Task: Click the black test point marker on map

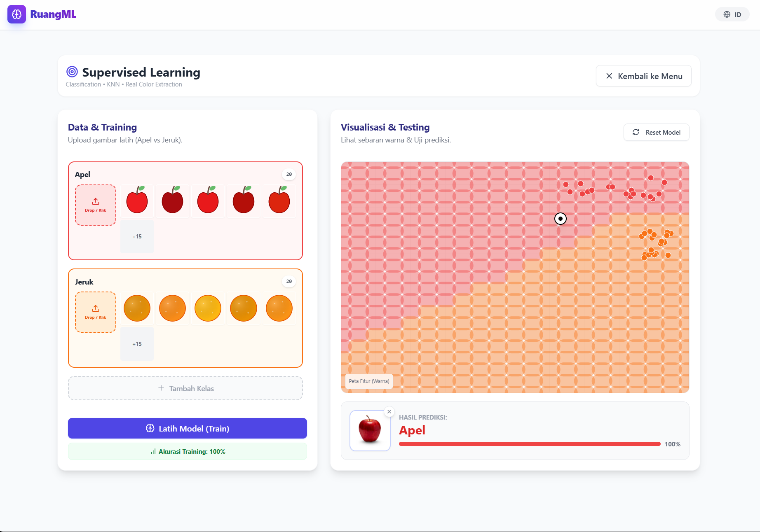Action: (561, 219)
